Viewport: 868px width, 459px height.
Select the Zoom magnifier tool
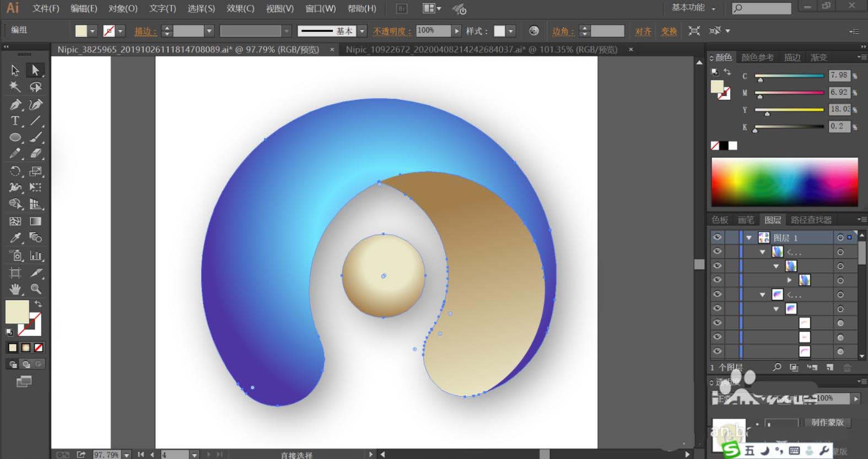(36, 289)
